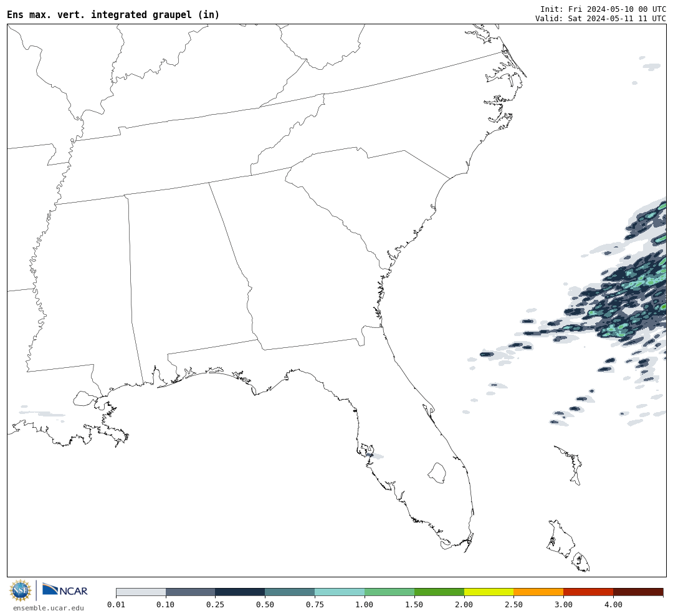Click the 1.00 colorbar tick label
Screen dimensions: 673x616
tap(365, 605)
